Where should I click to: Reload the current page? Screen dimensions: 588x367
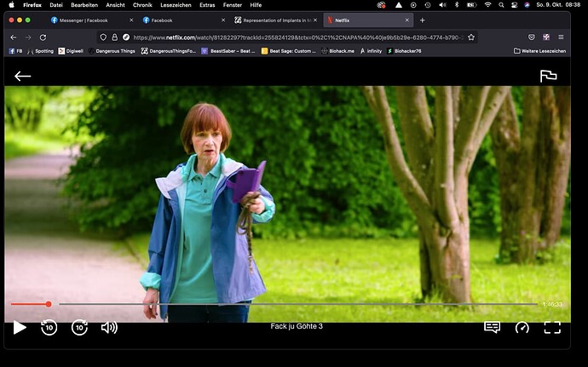tap(43, 37)
